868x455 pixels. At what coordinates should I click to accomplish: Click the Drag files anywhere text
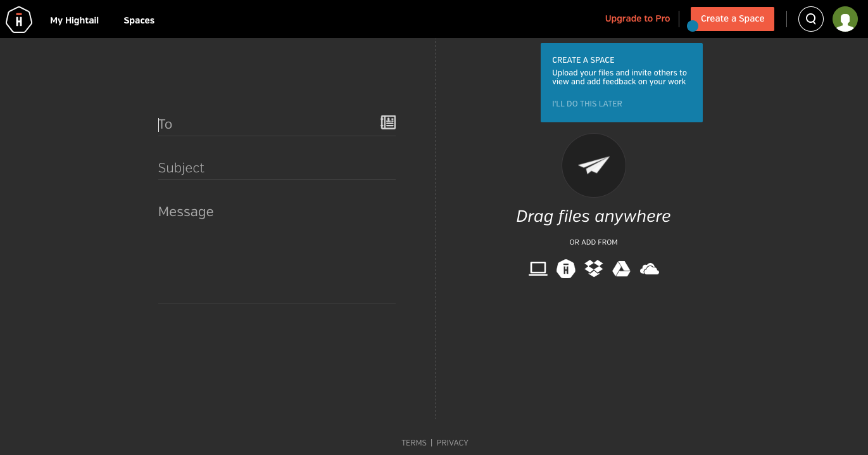pos(594,217)
